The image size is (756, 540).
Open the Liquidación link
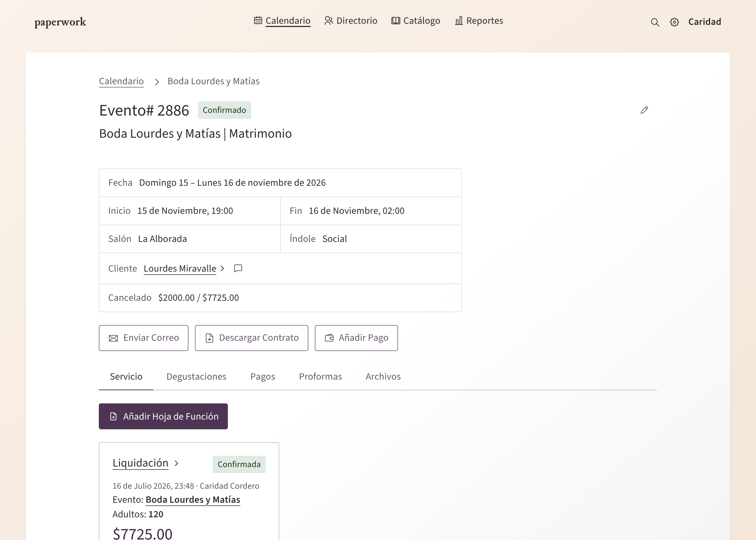[140, 463]
